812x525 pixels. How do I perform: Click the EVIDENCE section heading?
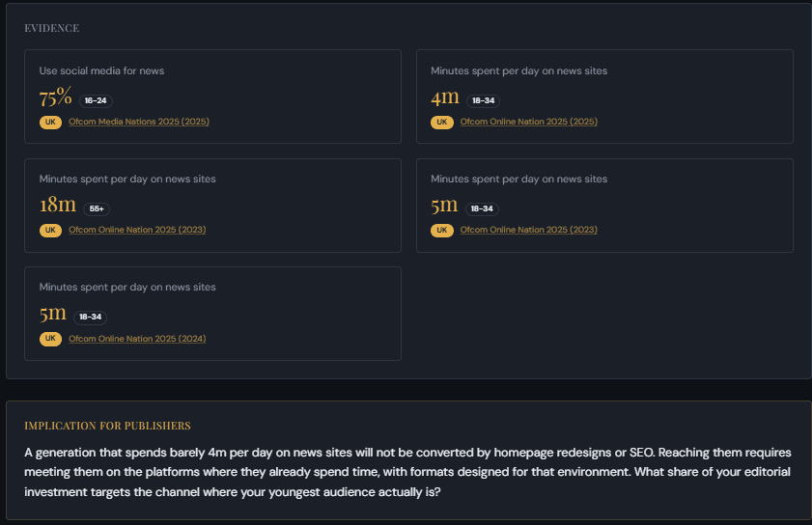tap(52, 28)
